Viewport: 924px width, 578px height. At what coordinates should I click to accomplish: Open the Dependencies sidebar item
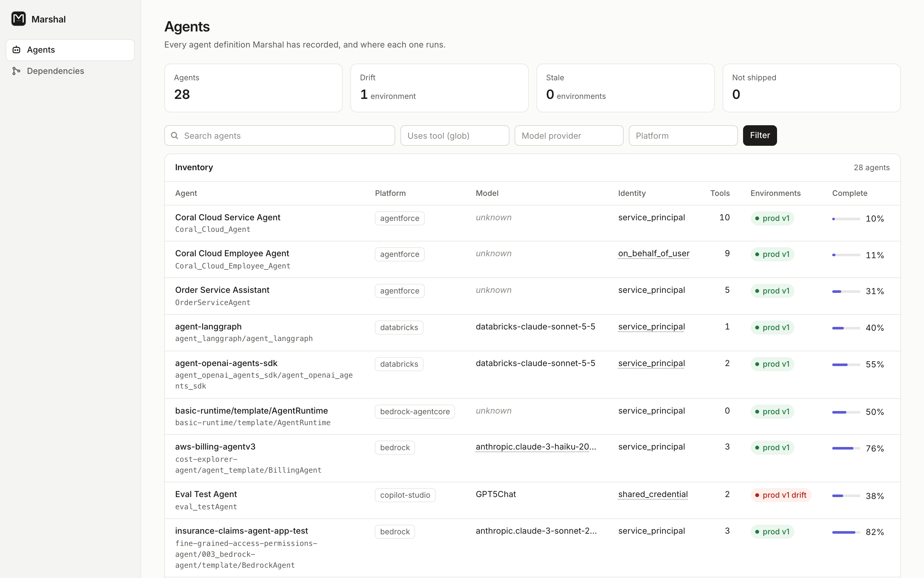[70, 71]
